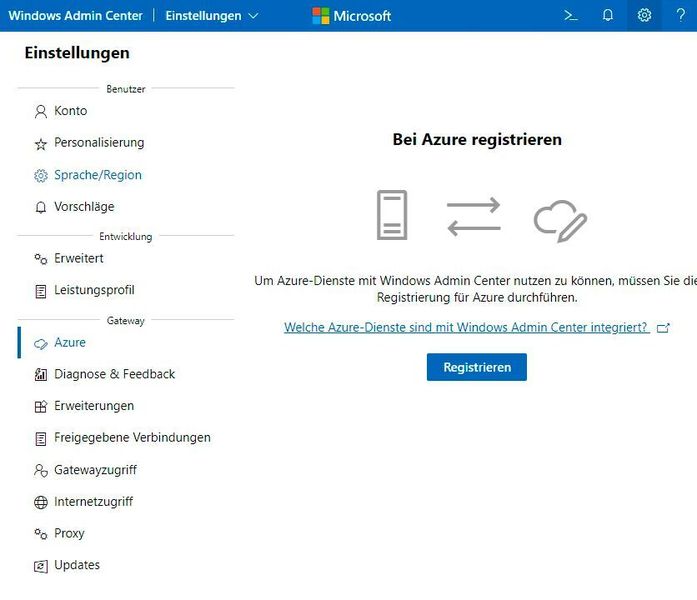Click the Freigegebene Verbindungen list icon
The height and width of the screenshot is (600, 697).
pos(40,439)
